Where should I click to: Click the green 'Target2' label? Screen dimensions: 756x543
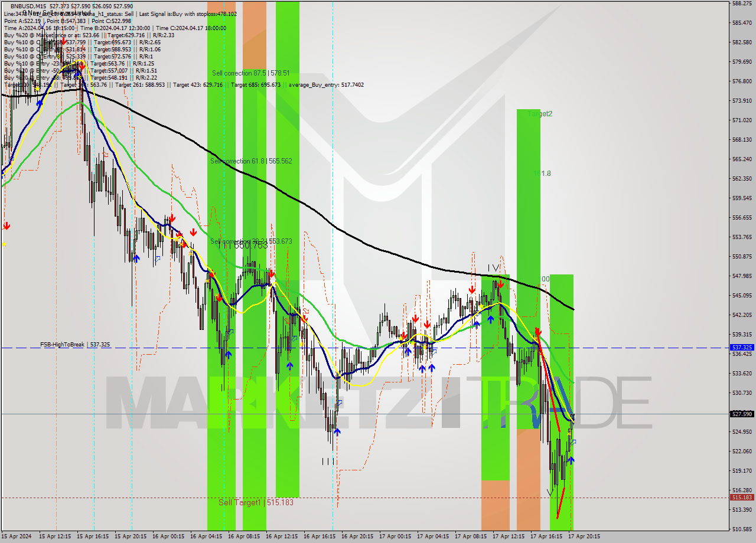click(540, 114)
